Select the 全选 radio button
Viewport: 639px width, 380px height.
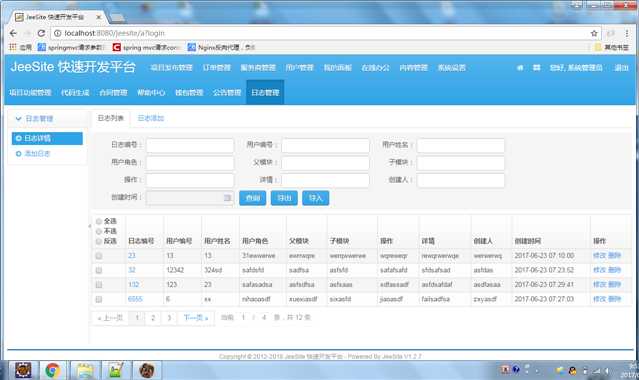point(99,221)
